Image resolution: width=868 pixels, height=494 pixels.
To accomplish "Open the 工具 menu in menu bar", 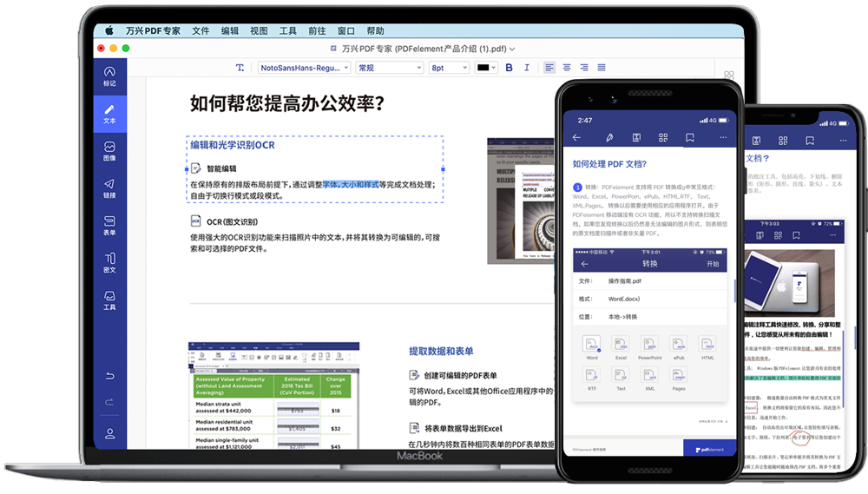I will point(288,31).
